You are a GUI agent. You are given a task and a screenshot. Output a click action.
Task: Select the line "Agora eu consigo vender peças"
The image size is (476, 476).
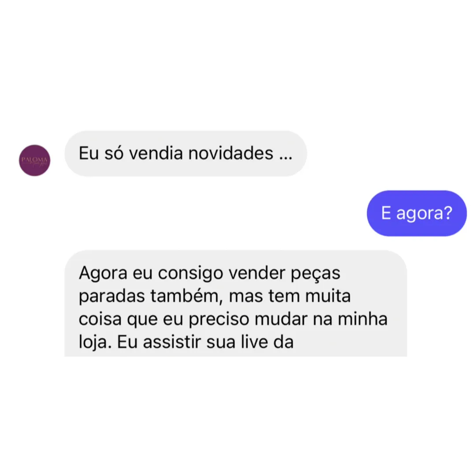click(x=209, y=273)
